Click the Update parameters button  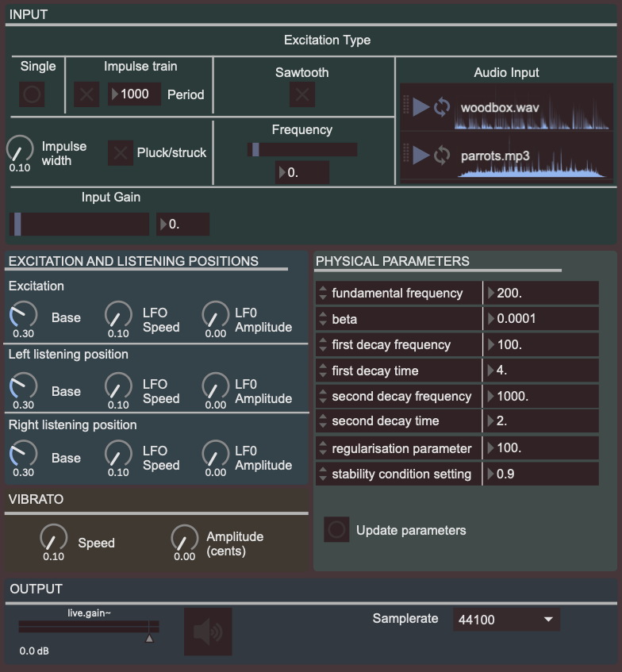point(336,530)
